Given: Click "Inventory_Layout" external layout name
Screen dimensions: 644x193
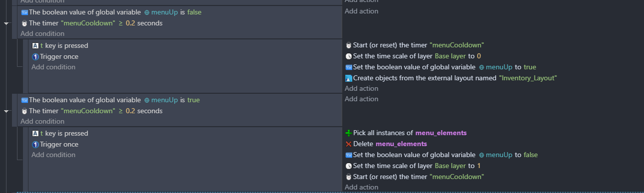Looking at the screenshot, I should coord(528,78).
